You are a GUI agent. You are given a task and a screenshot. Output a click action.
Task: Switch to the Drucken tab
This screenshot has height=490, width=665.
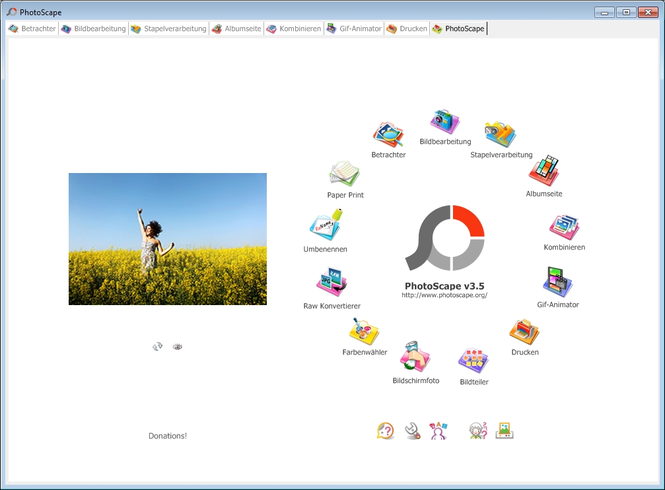406,28
